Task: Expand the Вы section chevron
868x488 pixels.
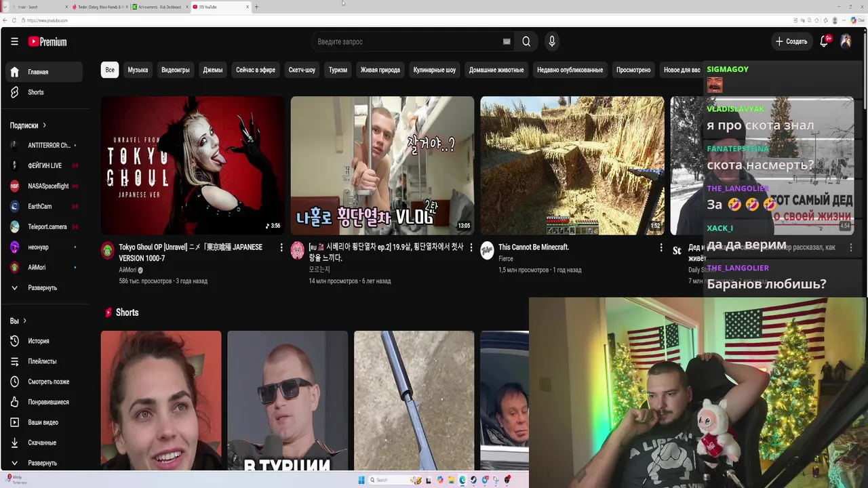Action: [24, 321]
